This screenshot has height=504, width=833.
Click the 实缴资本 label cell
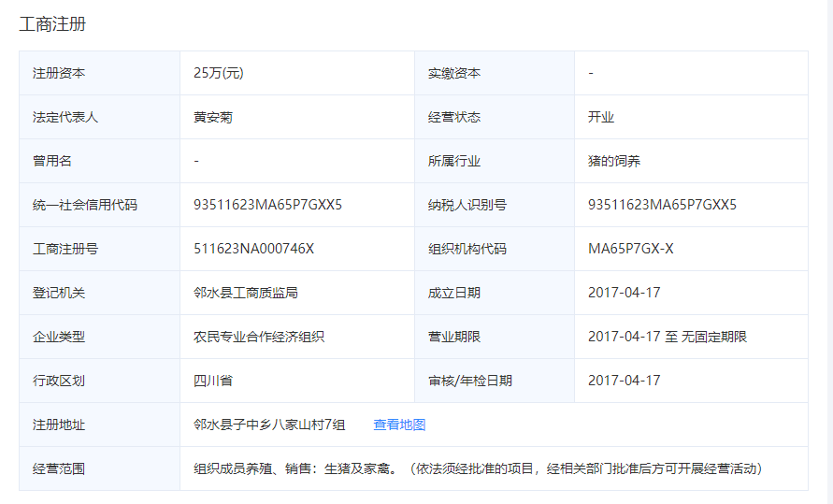coord(454,73)
